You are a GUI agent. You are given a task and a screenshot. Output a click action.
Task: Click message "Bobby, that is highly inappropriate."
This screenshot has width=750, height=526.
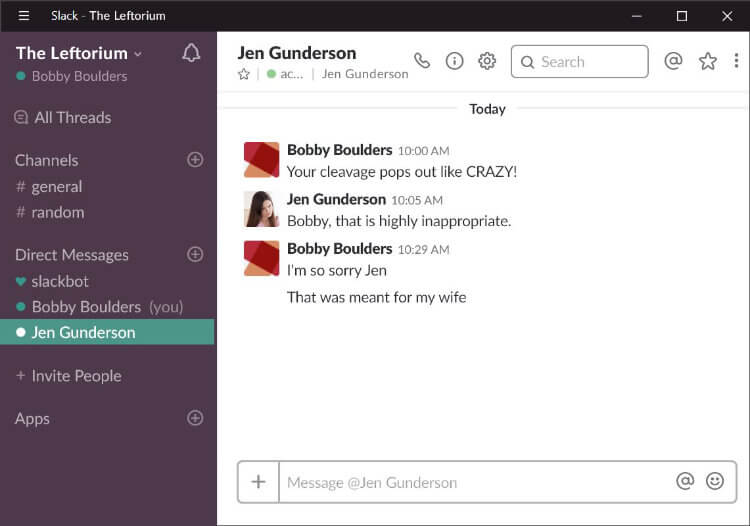(x=399, y=221)
